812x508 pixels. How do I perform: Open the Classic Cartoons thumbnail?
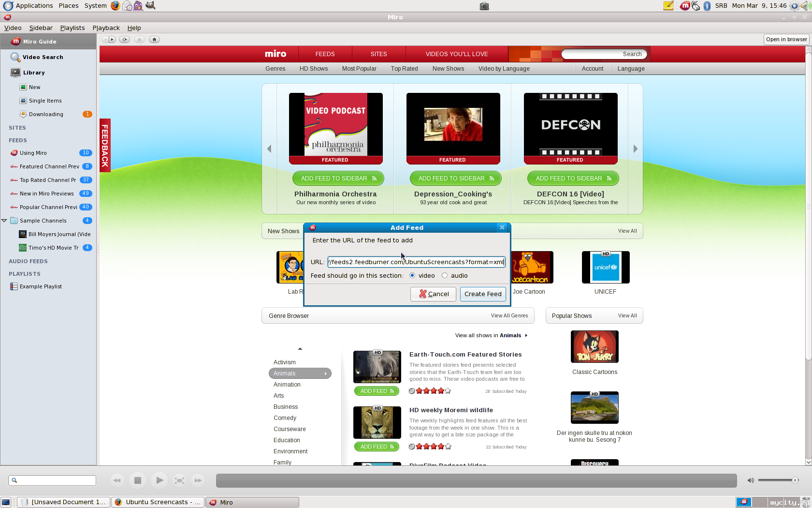click(594, 347)
